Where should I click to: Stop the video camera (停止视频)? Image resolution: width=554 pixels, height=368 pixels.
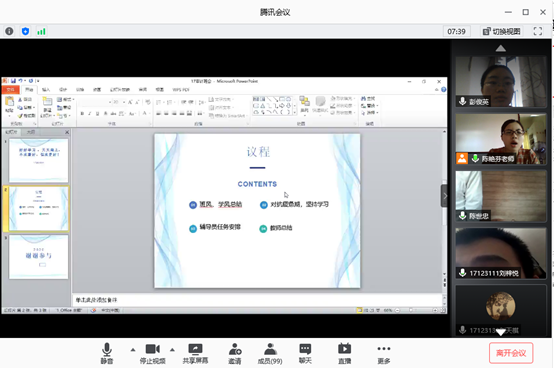153,354
